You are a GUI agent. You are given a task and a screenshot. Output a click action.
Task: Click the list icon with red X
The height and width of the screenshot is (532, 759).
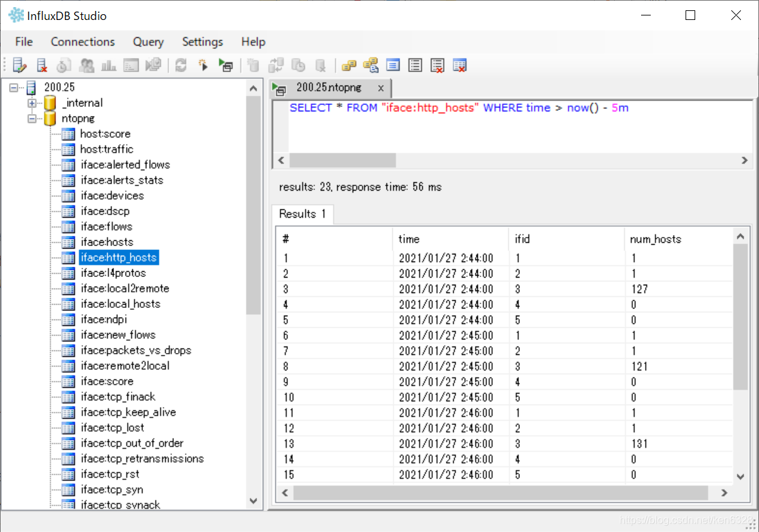[x=437, y=65]
